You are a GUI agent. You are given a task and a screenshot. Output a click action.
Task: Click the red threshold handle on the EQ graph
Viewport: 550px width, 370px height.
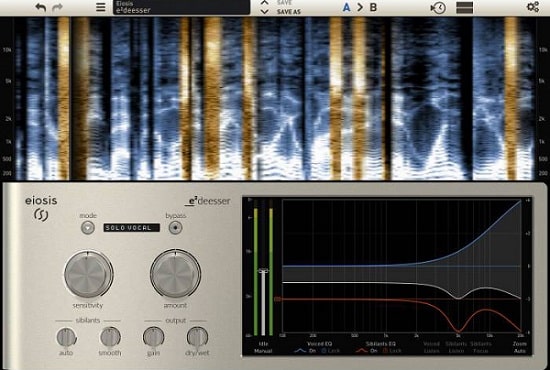coord(277,299)
